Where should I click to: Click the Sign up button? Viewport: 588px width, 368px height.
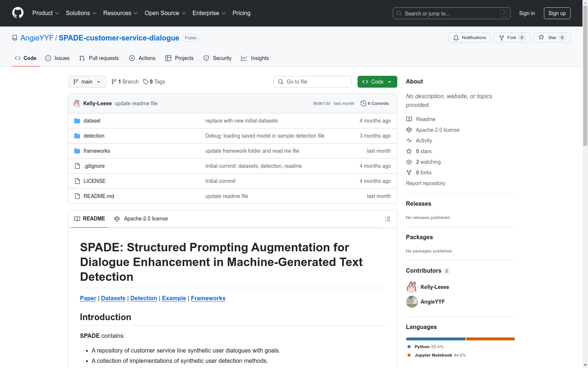pyautogui.click(x=557, y=13)
